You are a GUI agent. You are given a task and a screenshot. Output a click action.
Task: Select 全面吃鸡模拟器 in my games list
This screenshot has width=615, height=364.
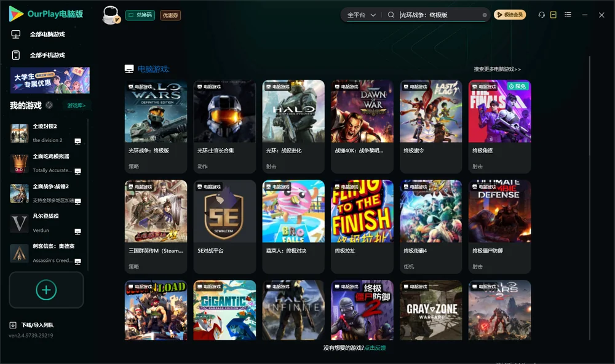pyautogui.click(x=46, y=163)
